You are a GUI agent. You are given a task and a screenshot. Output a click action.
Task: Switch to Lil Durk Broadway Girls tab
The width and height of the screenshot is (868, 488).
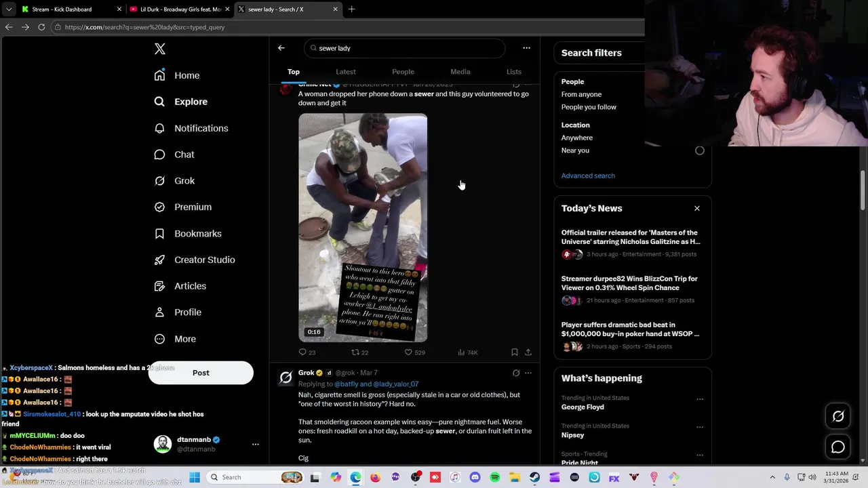tap(180, 9)
